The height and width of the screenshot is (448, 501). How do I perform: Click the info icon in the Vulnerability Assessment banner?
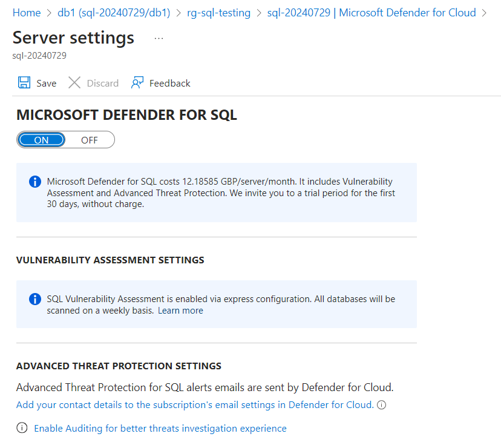[x=34, y=298]
